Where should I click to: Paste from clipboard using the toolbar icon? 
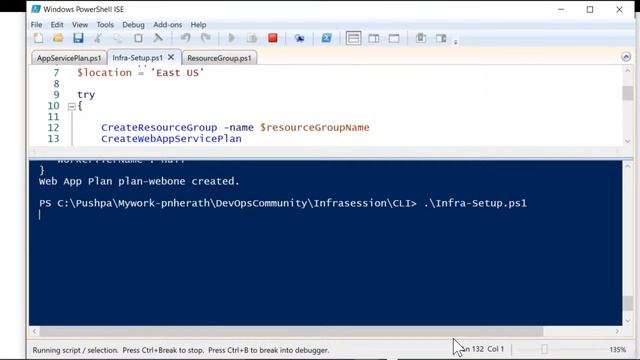click(138, 38)
